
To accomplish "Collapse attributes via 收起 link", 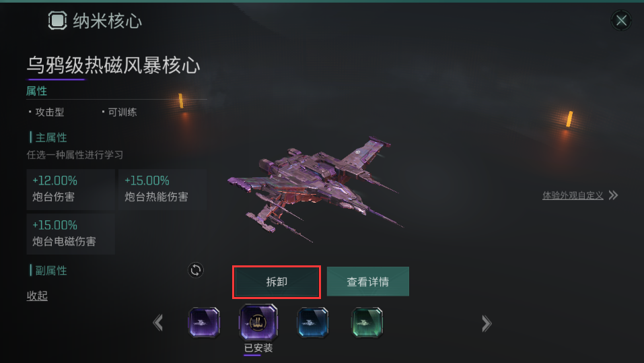I will click(37, 296).
